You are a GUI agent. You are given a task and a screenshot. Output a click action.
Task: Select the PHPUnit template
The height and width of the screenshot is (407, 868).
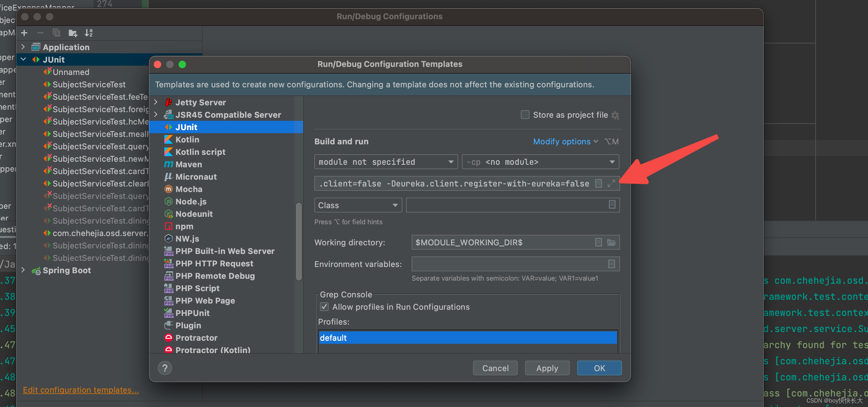(226, 313)
